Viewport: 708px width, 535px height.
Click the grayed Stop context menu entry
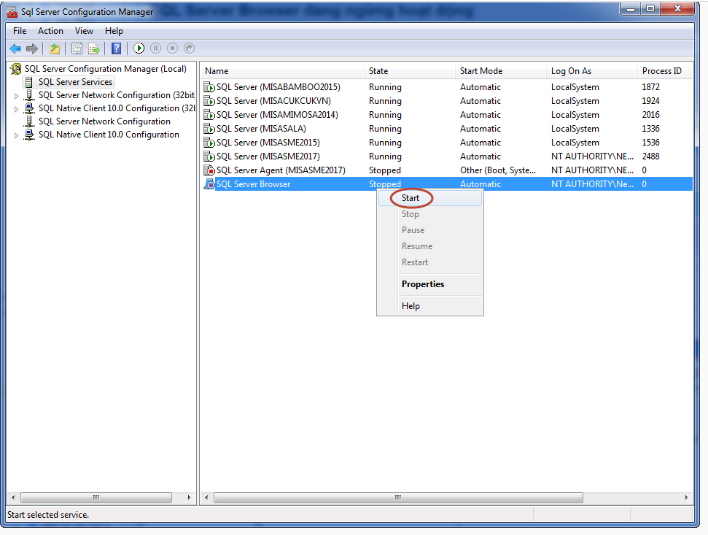point(429,214)
